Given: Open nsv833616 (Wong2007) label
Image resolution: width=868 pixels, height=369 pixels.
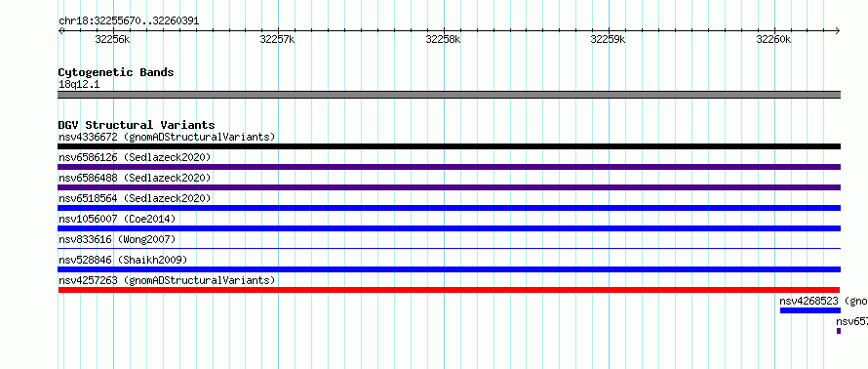Looking at the screenshot, I should coord(117,239).
